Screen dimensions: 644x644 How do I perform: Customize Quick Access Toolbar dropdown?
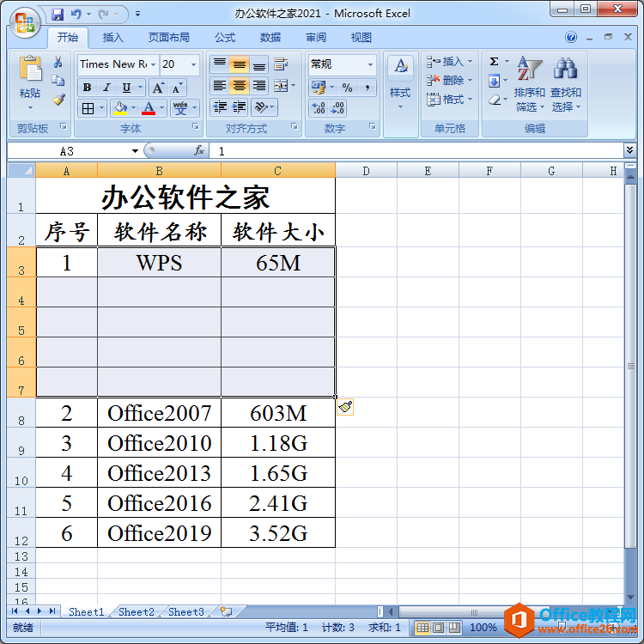pos(137,15)
